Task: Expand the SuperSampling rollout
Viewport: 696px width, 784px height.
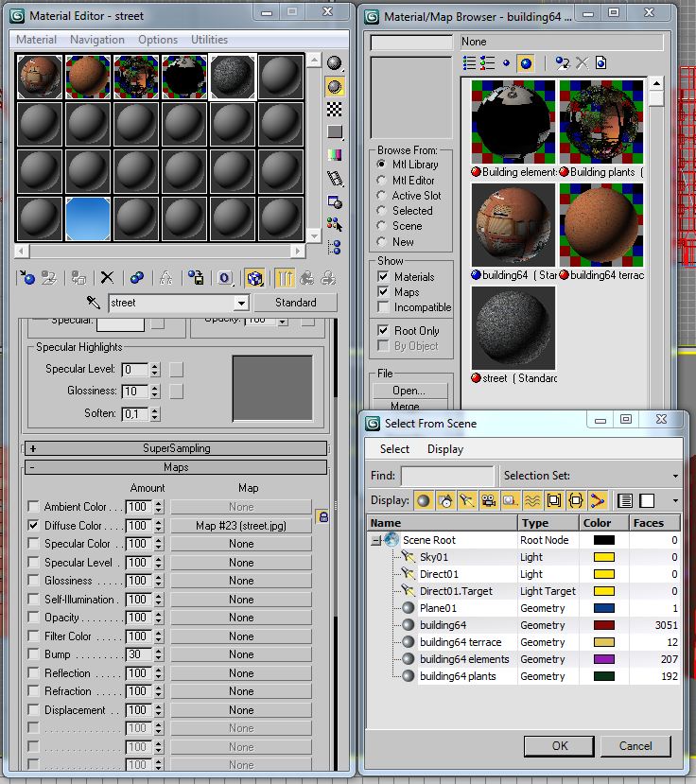Action: point(176,448)
